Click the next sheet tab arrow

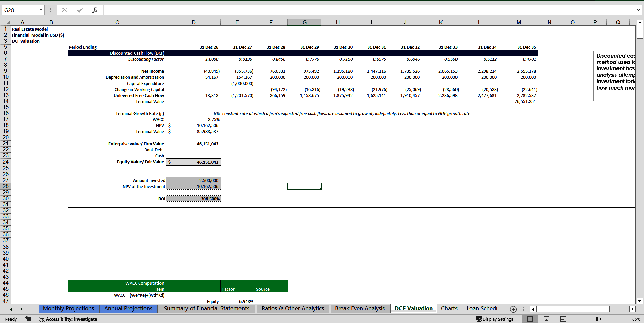point(21,309)
